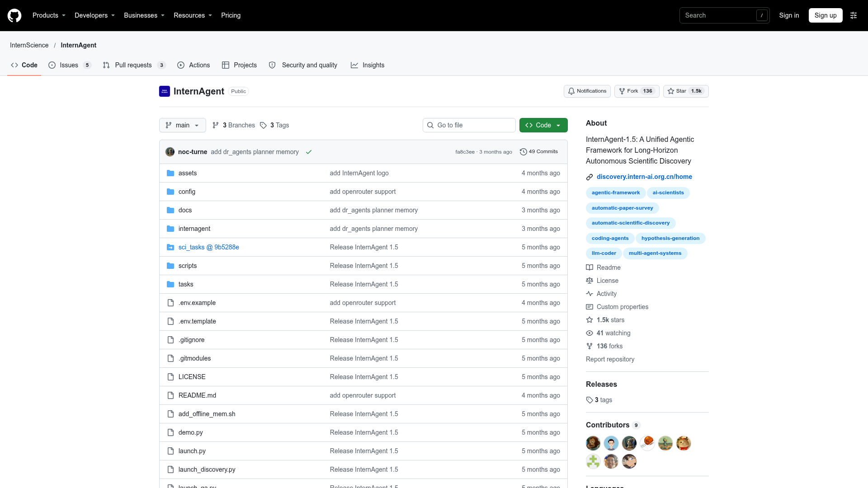Open the Pricing page

point(231,15)
